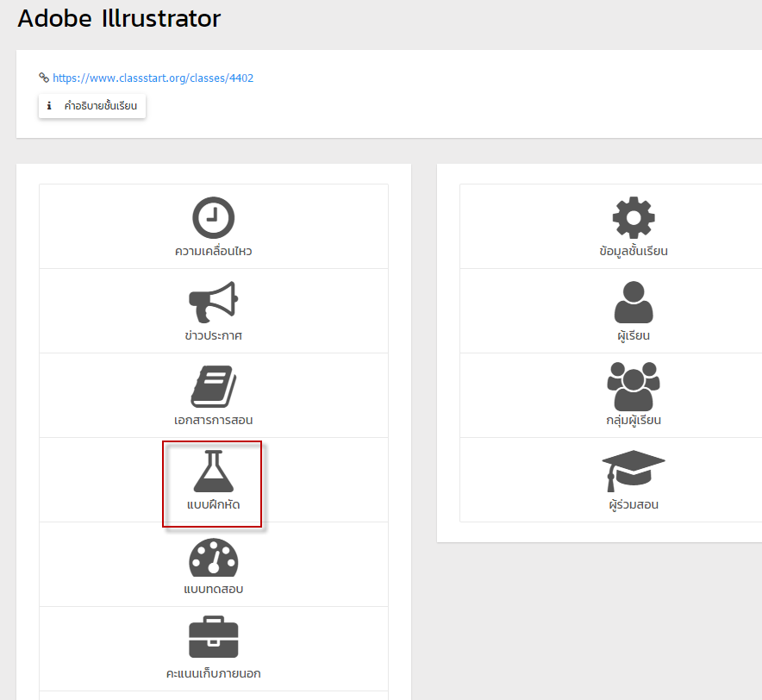This screenshot has height=700, width=762.
Task: Open the group icon for กลุ่มผู้เรียน
Action: [x=634, y=386]
